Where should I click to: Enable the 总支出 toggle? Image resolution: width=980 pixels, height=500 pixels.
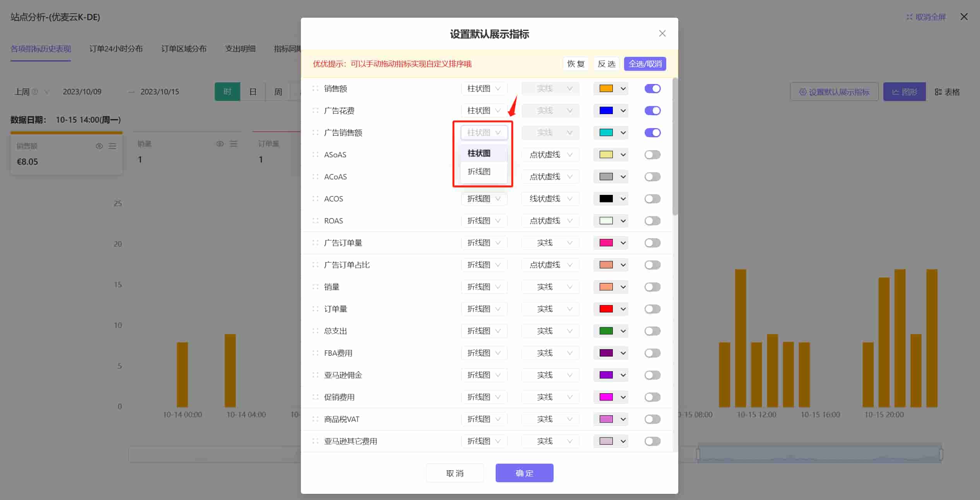point(652,331)
